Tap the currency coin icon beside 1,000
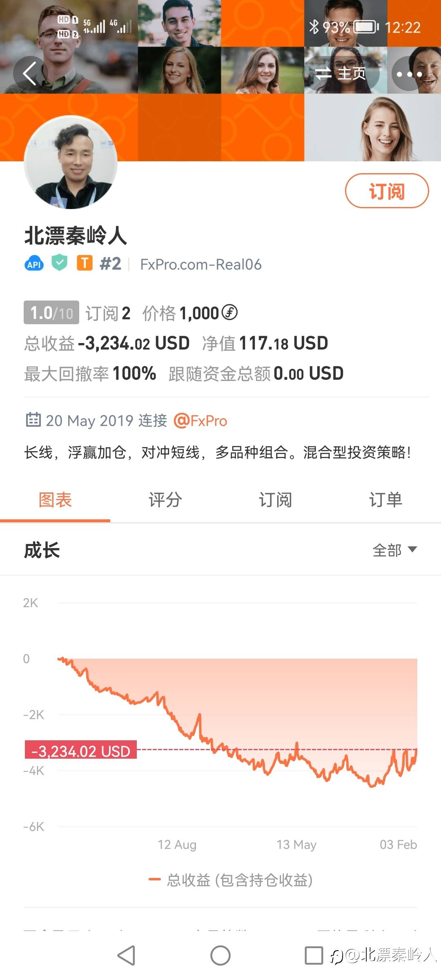Image resolution: width=441 pixels, height=980 pixels. (229, 313)
